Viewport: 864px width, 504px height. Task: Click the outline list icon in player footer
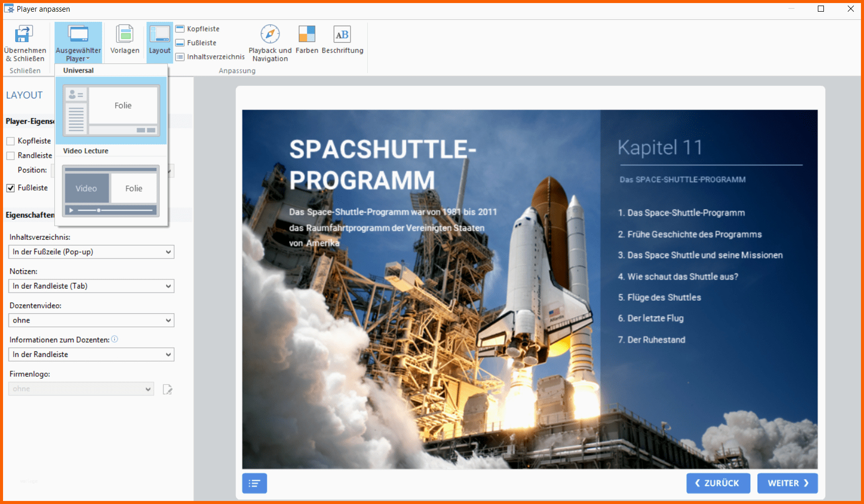[255, 483]
